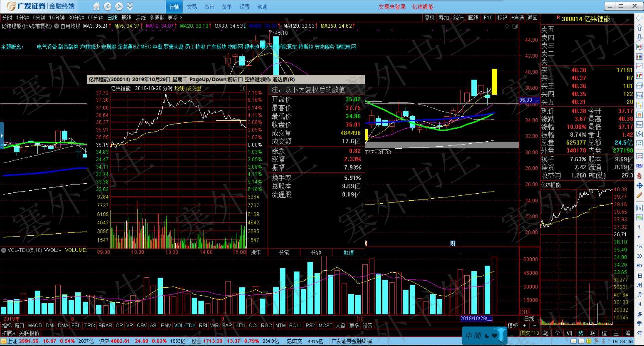The width and height of the screenshot is (644, 346).
Task: Select the 筹 tab in quote panel
Action: click(x=628, y=333)
